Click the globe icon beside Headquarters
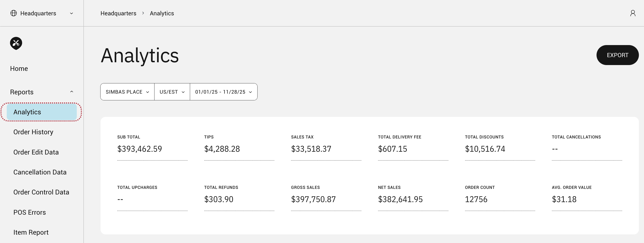Screen dimensions: 644x243 click(x=13, y=13)
